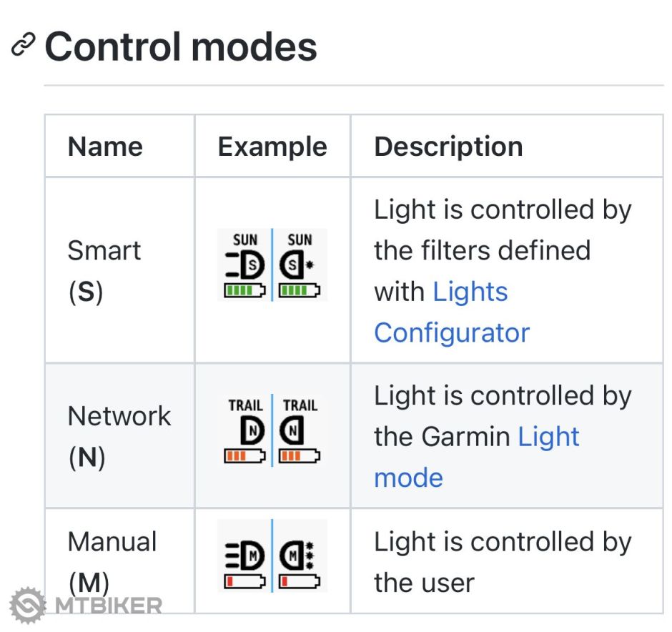
Task: Click the Manual mode headlight icon
Action: (247, 553)
